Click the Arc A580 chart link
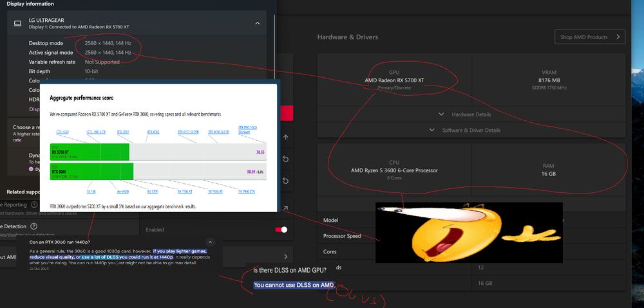 pos(122,191)
